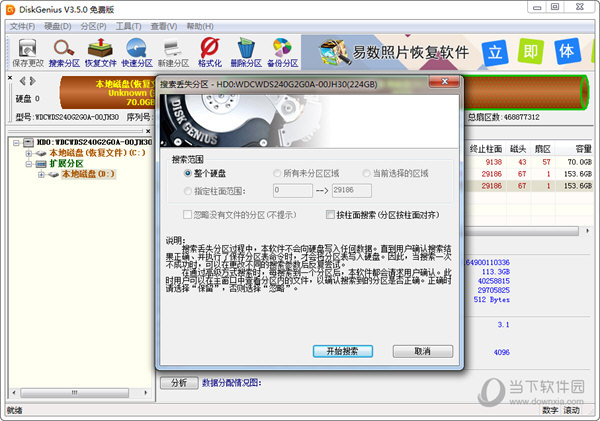The image size is (600, 421).
Task: Open the 分区(P) menu
Action: pyautogui.click(x=93, y=26)
